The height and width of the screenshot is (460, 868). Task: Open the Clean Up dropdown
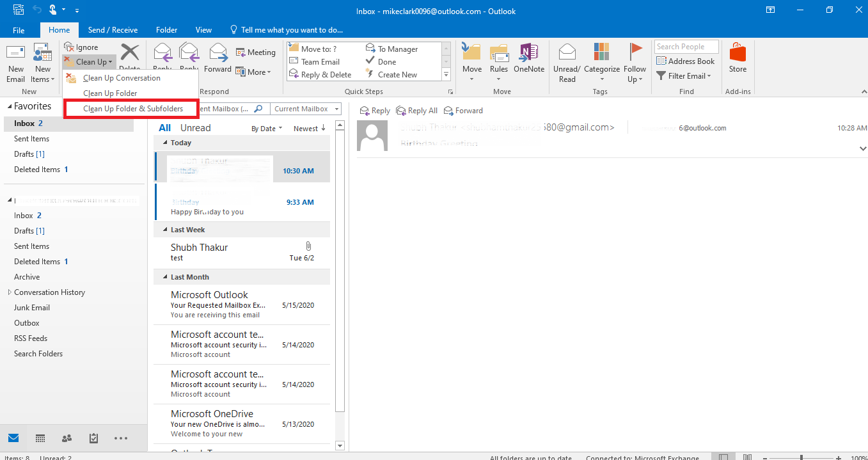90,62
